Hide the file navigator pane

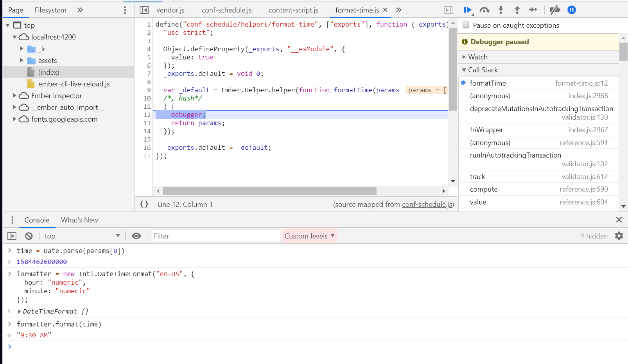(x=144, y=10)
